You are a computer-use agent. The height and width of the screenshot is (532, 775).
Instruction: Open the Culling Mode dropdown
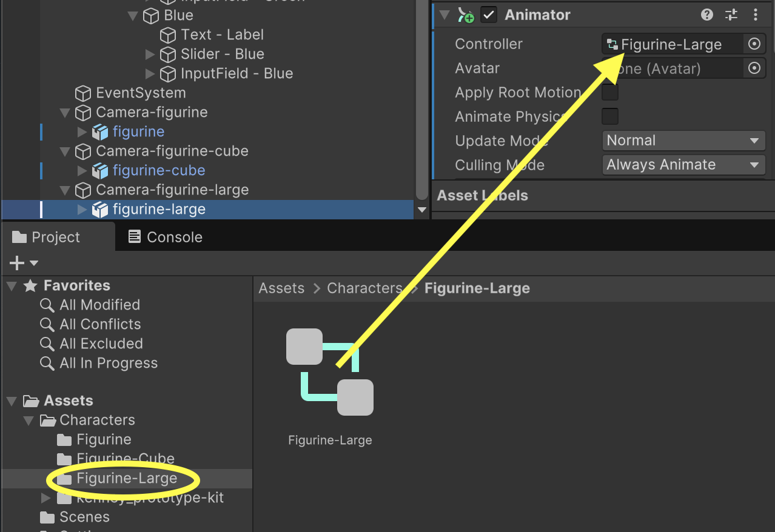tap(683, 165)
